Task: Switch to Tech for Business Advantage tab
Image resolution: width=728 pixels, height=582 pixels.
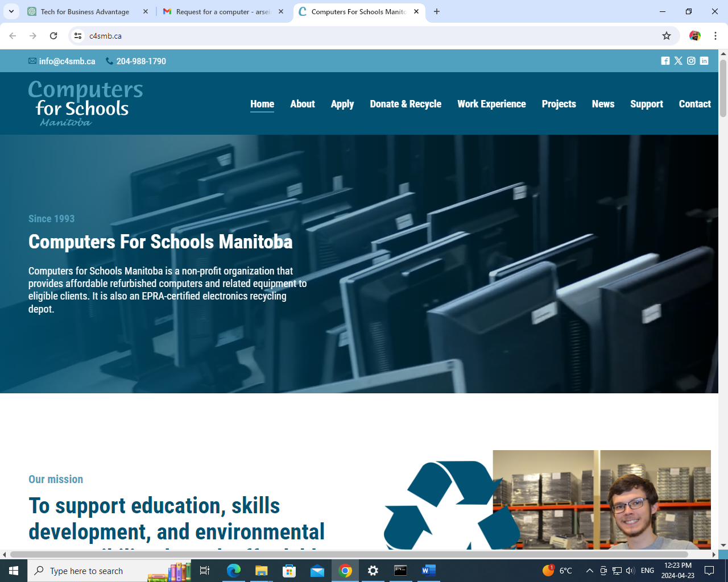Action: tap(85, 11)
